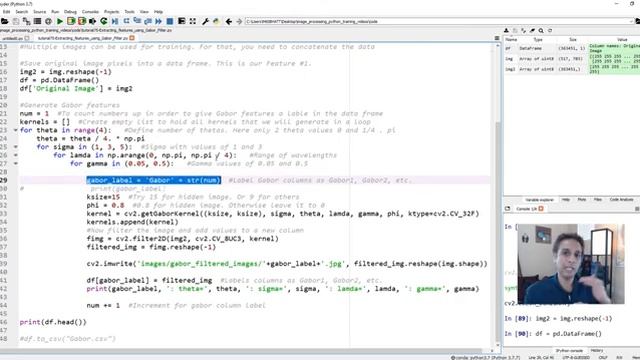The width and height of the screenshot is (640, 360).
Task: Click the save all files icon
Action: 27,21
